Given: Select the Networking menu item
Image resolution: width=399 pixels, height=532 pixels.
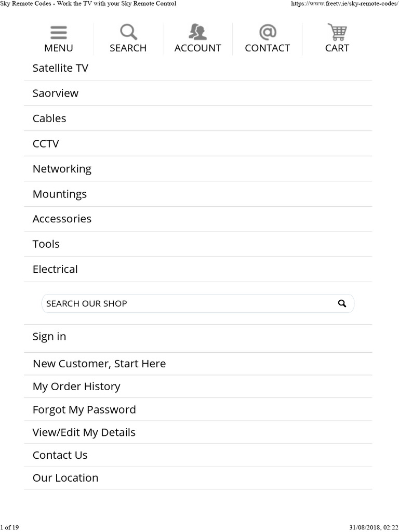Looking at the screenshot, I should pos(62,169).
